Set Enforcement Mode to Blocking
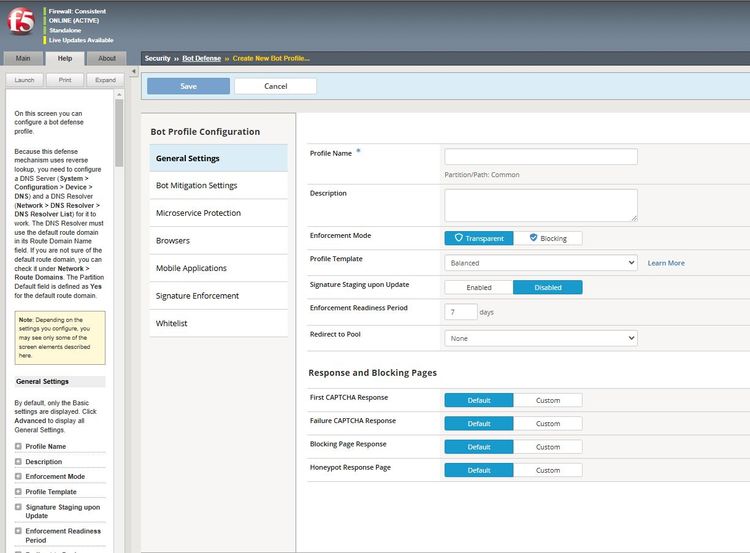750x553 pixels. (x=548, y=238)
